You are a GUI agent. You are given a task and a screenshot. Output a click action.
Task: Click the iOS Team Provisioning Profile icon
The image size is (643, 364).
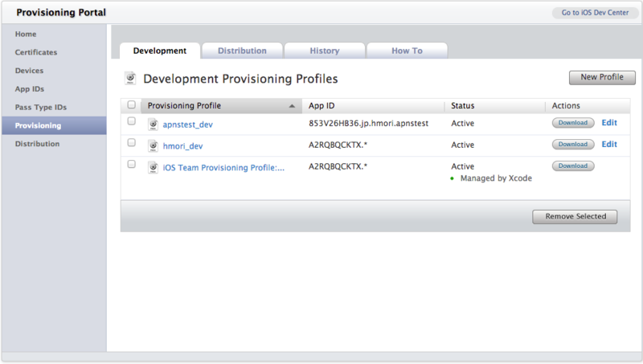(154, 166)
